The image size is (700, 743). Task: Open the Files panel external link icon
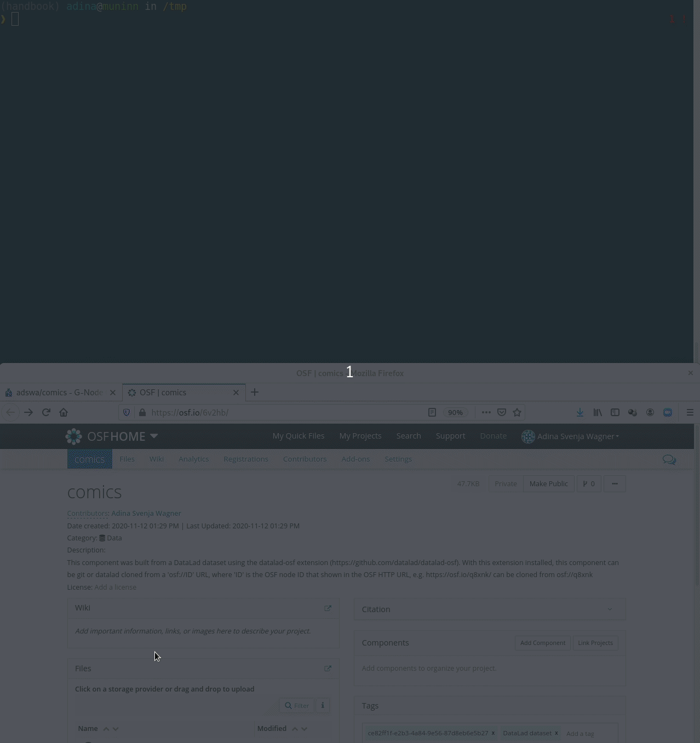(328, 669)
